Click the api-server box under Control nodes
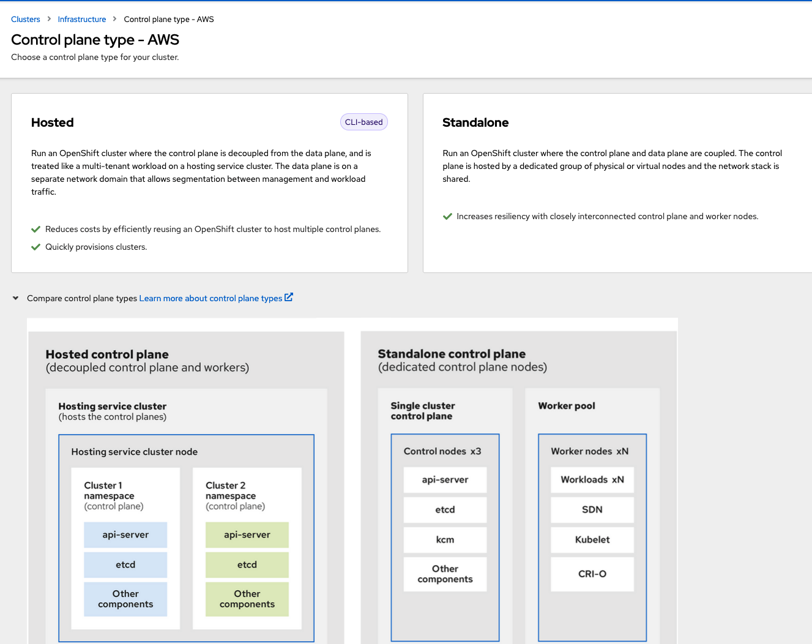 (x=445, y=480)
